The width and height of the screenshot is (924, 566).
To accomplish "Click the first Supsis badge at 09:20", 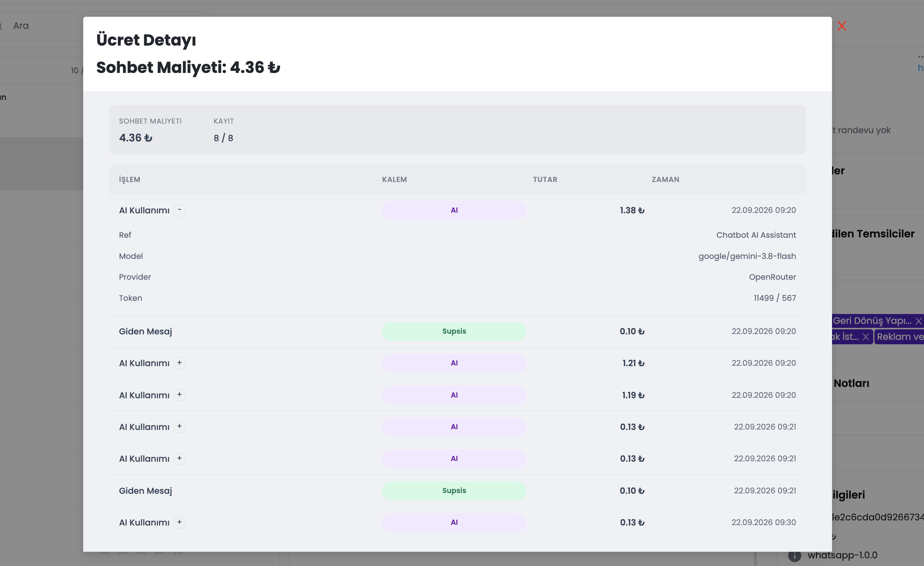I will point(454,332).
